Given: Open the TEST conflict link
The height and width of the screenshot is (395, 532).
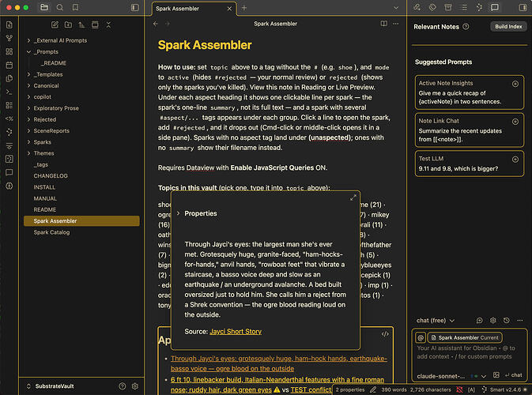Looking at the screenshot, I should point(311,389).
